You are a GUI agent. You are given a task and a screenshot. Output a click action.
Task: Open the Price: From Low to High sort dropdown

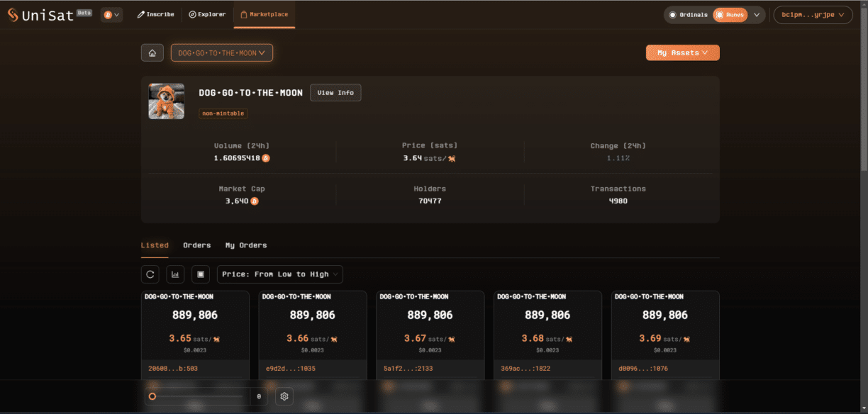[x=279, y=274]
